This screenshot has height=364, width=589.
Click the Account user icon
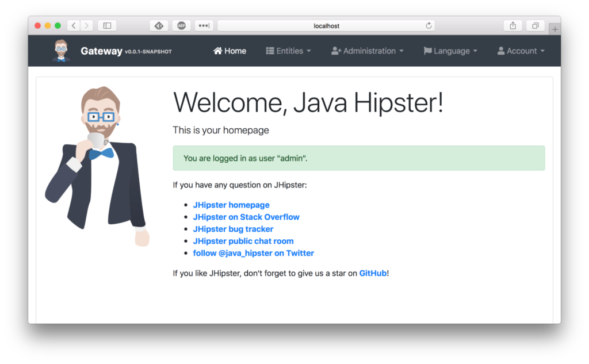500,51
